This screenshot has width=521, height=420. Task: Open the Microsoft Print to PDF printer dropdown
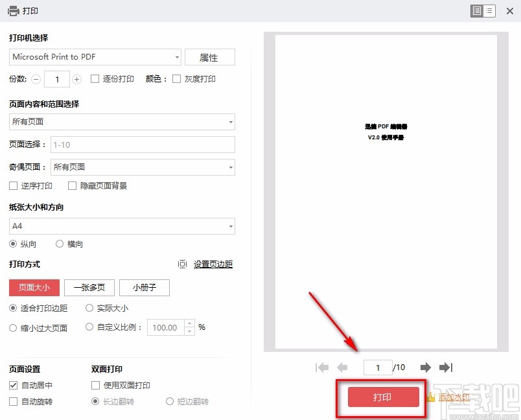pos(94,57)
